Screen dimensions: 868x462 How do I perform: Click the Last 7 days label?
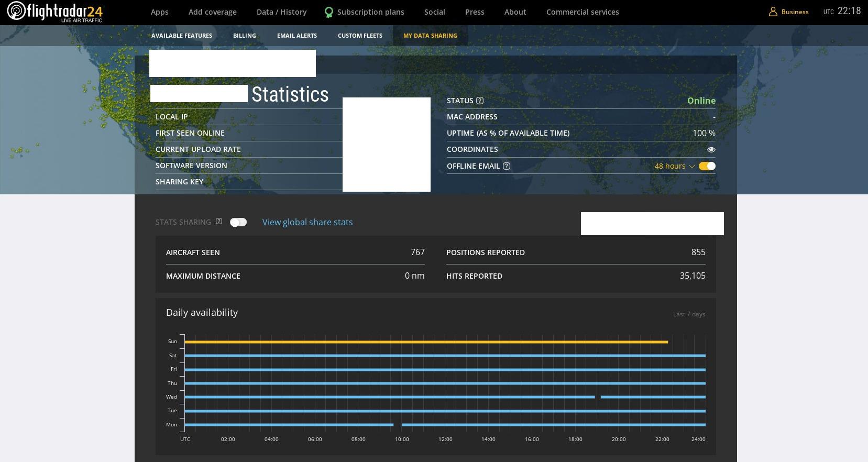(x=689, y=314)
